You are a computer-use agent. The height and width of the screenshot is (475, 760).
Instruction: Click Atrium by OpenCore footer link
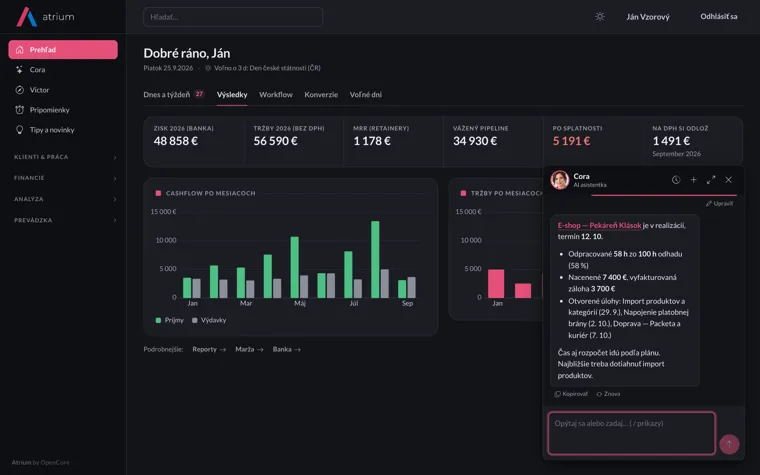41,462
